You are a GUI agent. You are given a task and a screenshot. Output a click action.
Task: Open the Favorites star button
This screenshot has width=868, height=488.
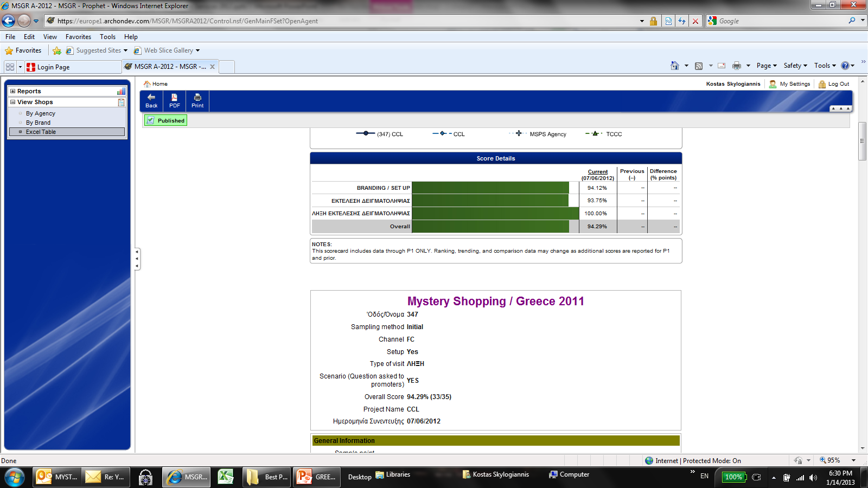click(x=23, y=50)
